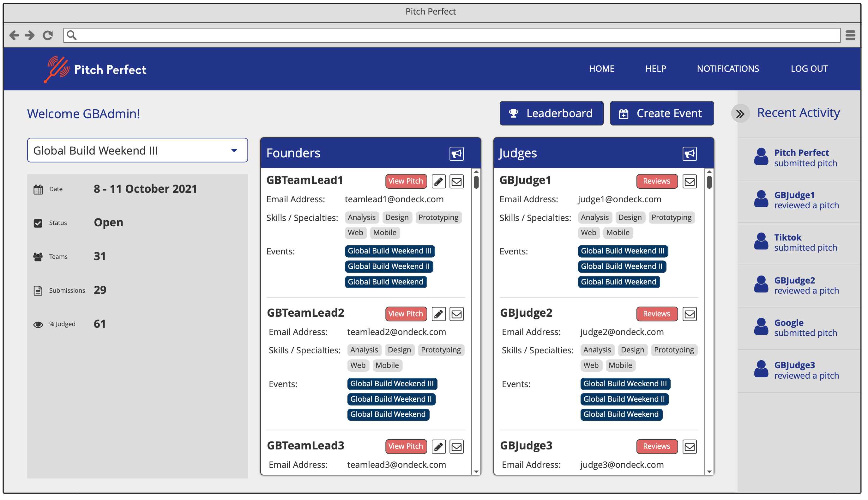
Task: Click Founders list scroll down arrow
Action: click(x=476, y=472)
